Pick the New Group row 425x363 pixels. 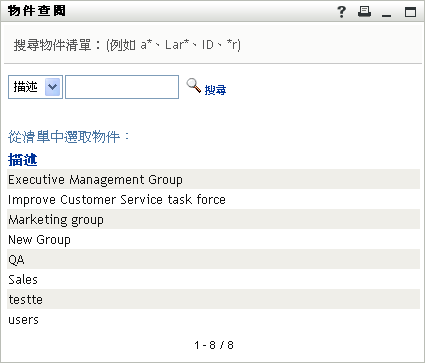click(x=213, y=239)
